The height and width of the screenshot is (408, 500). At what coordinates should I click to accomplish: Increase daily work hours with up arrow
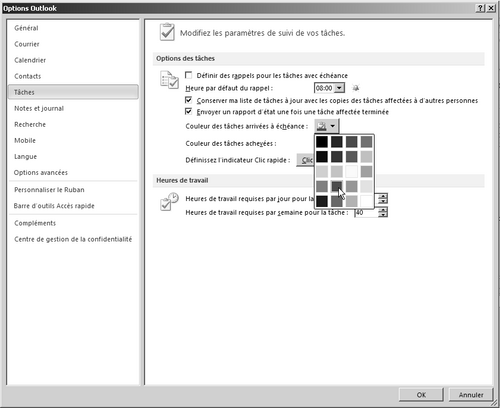(383, 196)
